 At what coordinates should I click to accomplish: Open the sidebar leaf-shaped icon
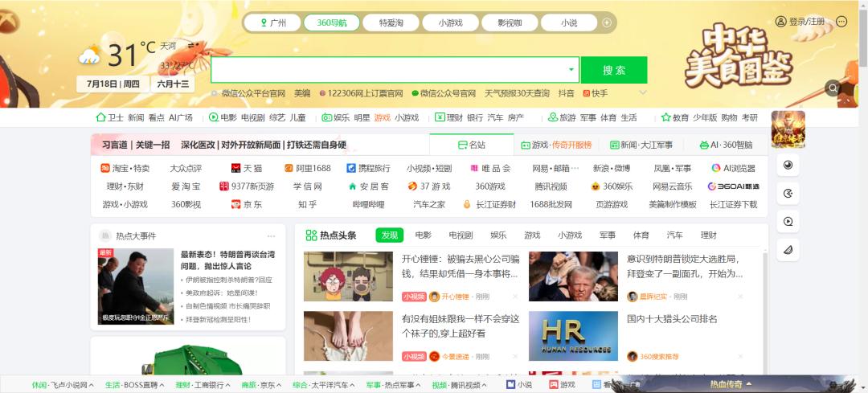point(788,250)
